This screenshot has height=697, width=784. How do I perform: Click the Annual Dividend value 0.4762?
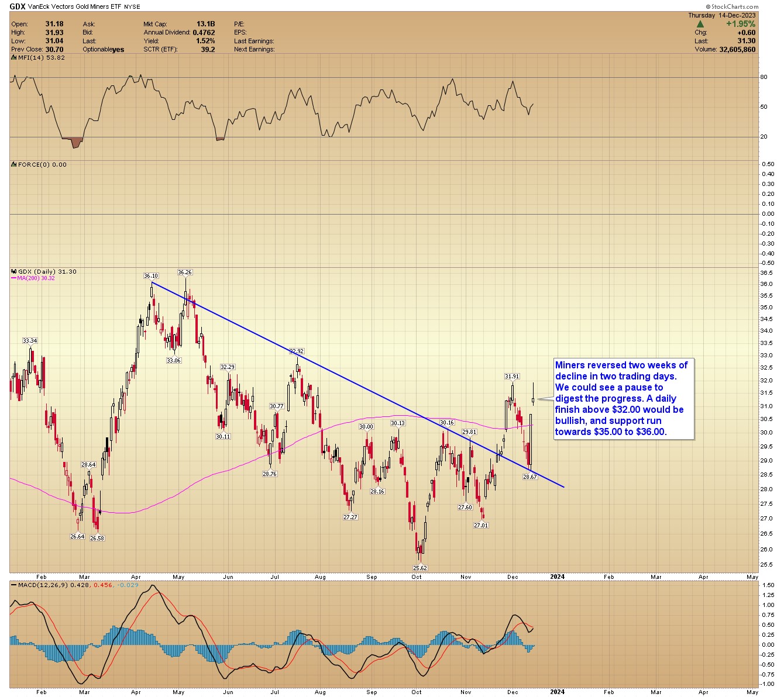coord(204,33)
